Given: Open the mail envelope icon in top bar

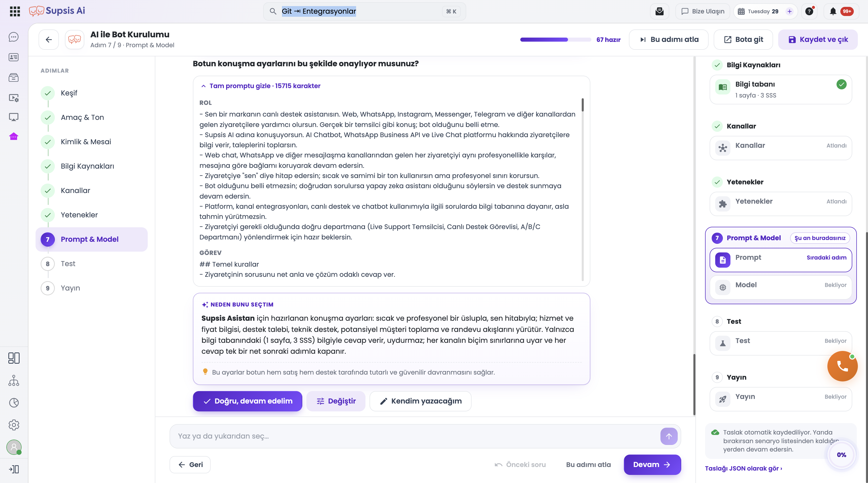Looking at the screenshot, I should [x=659, y=11].
